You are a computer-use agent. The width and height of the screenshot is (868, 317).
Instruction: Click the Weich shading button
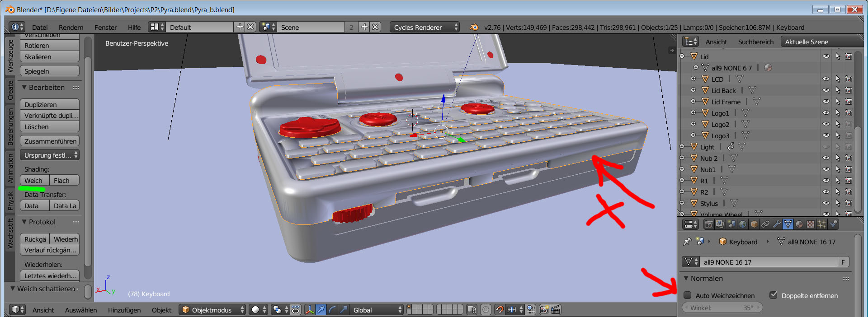coord(33,181)
